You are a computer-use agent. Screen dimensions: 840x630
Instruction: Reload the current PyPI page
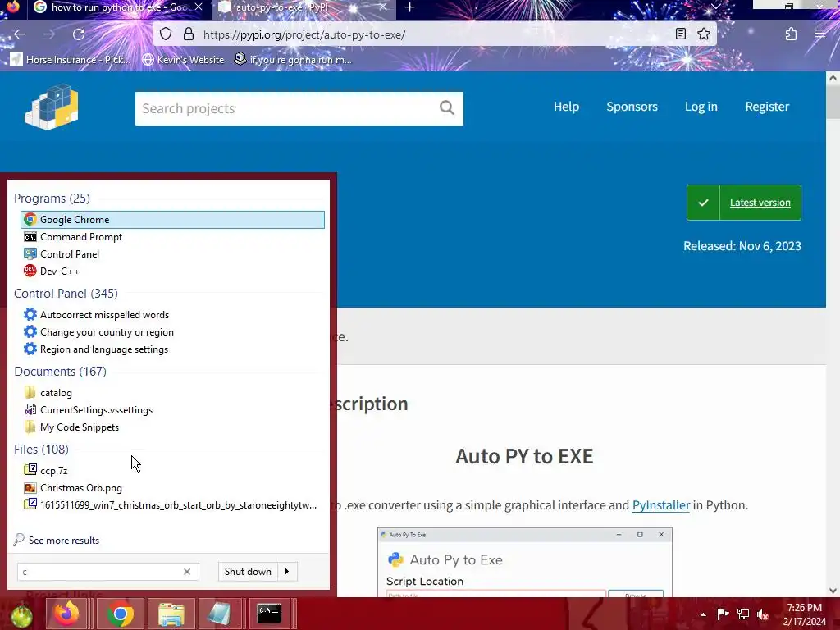pos(79,34)
